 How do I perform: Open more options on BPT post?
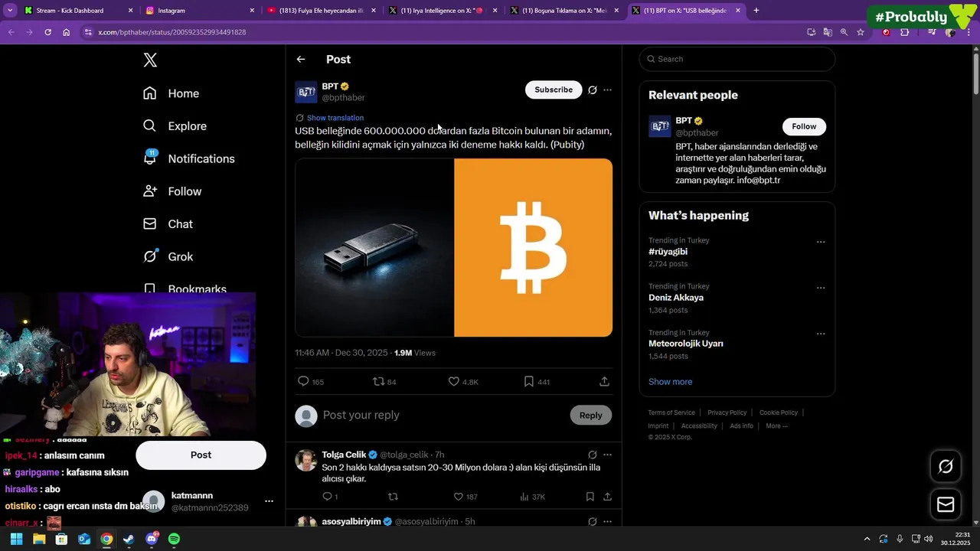(x=608, y=90)
